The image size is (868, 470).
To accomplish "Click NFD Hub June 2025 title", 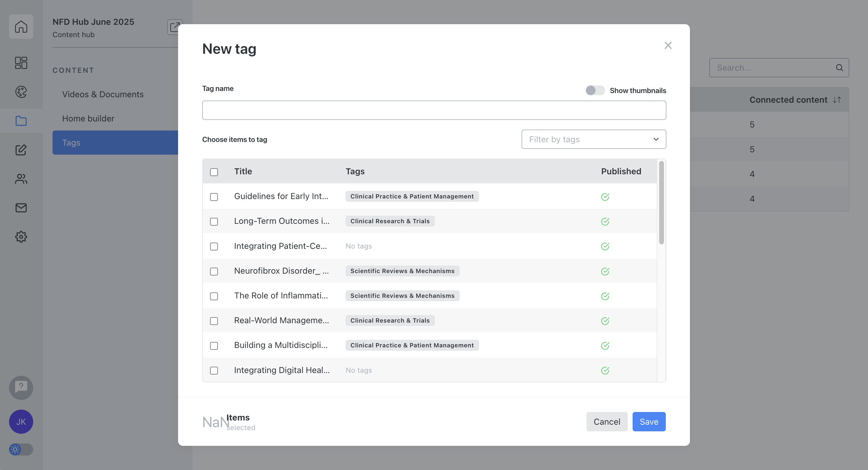I will 93,21.
